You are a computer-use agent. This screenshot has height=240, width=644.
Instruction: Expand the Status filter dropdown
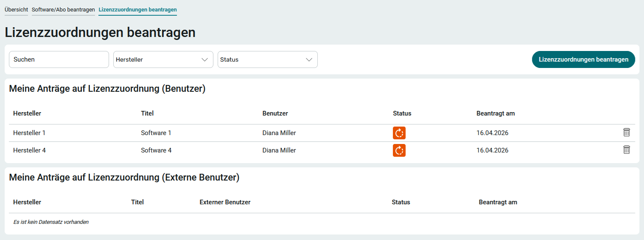[267, 59]
